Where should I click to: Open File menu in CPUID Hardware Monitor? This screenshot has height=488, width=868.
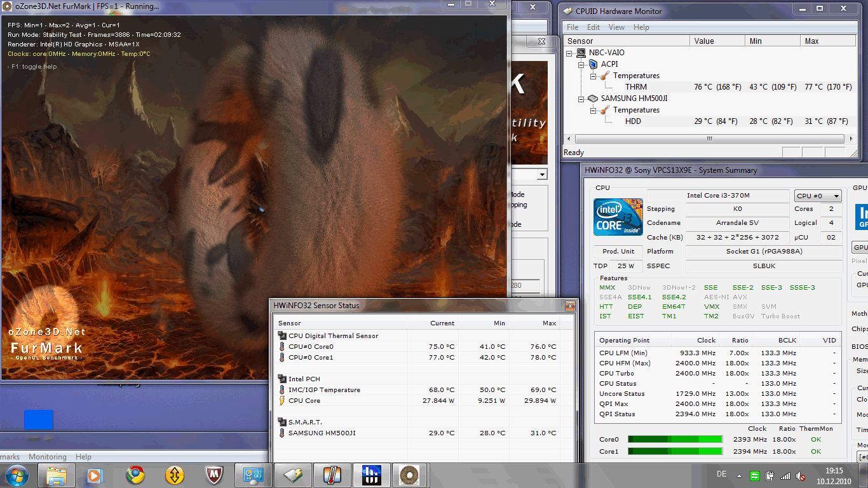[573, 27]
